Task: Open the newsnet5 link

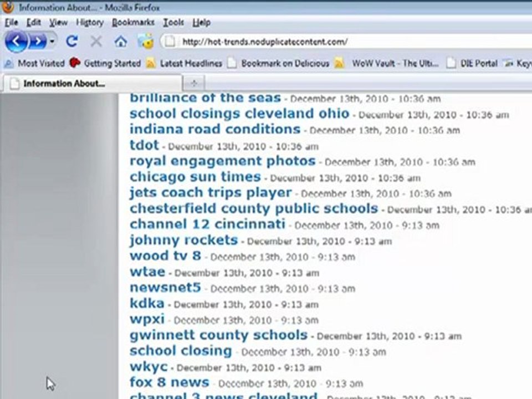Action: click(x=166, y=288)
